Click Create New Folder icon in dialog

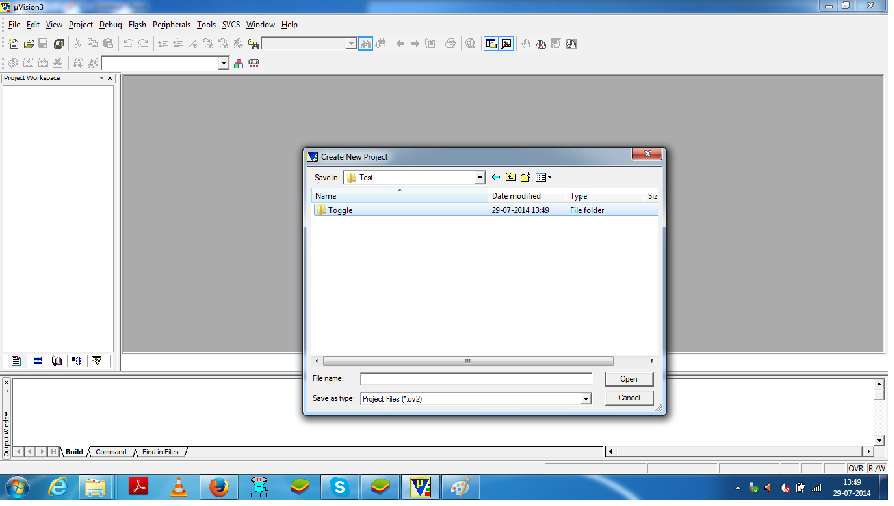[x=525, y=177]
